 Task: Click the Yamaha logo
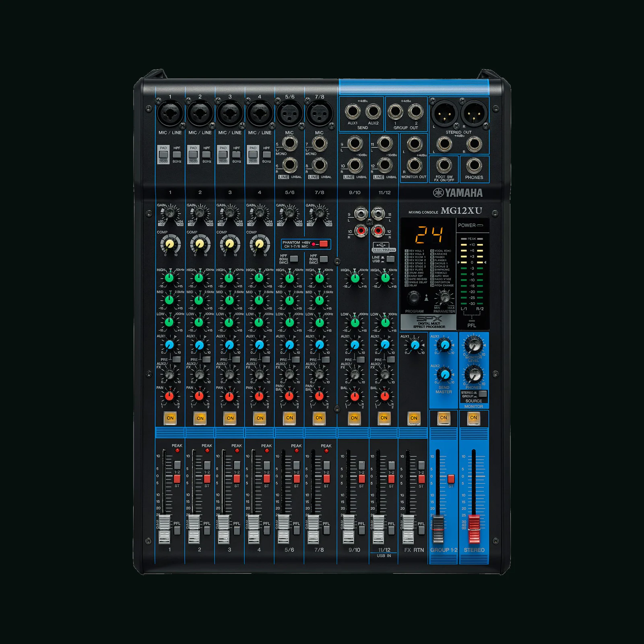[458, 193]
